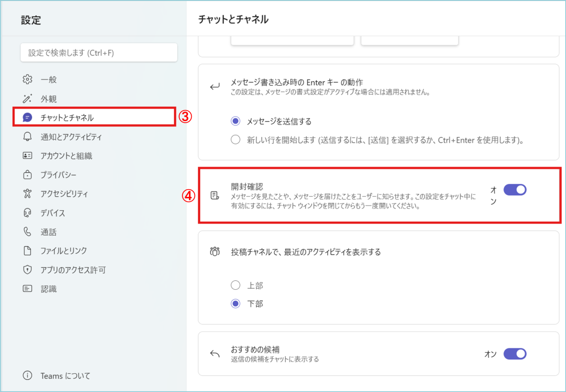Click the gear icon beside 一般
The height and width of the screenshot is (392, 566).
(27, 80)
